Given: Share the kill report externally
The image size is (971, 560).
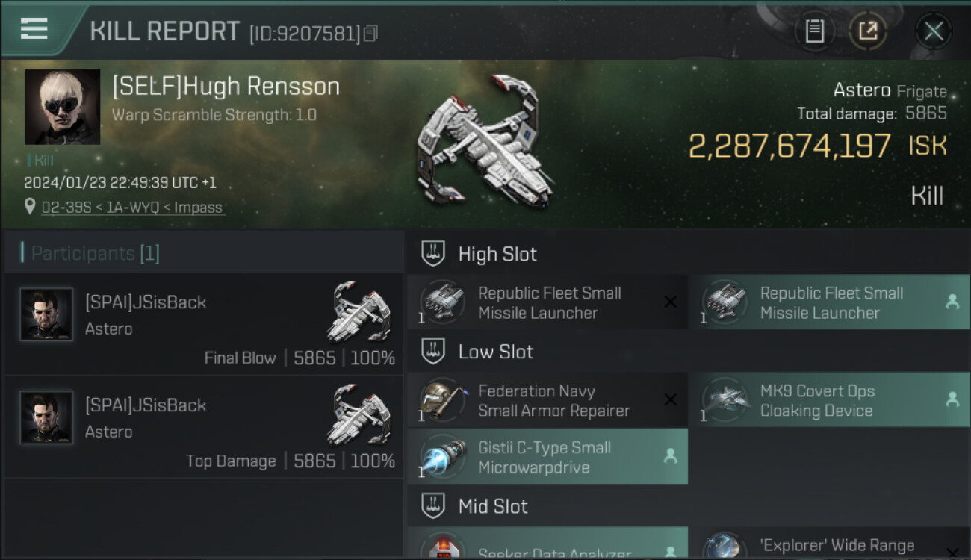Looking at the screenshot, I should click(867, 31).
